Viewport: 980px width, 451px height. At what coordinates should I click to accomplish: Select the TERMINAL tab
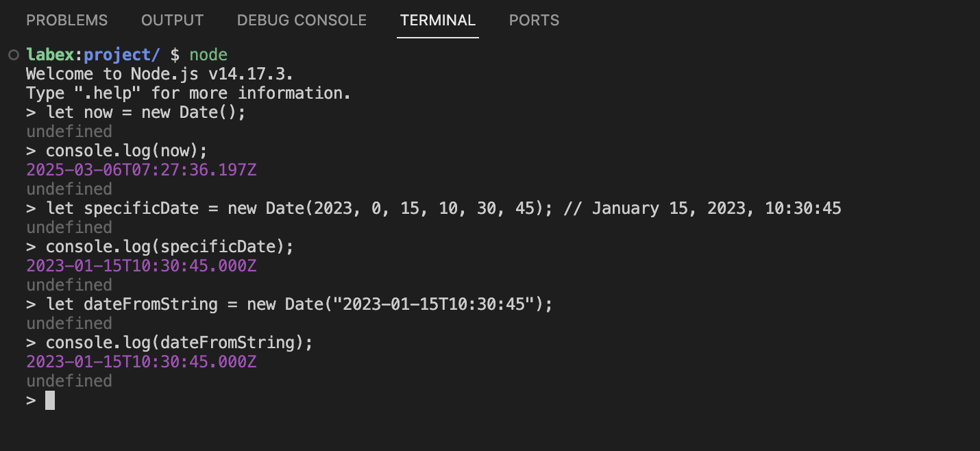point(437,20)
